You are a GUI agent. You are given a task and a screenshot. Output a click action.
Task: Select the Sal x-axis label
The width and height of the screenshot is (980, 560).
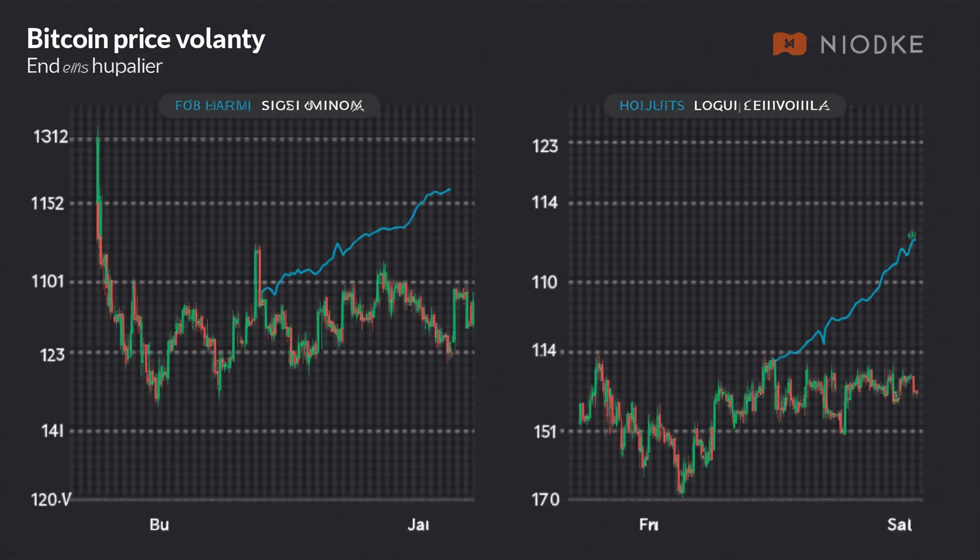899,525
